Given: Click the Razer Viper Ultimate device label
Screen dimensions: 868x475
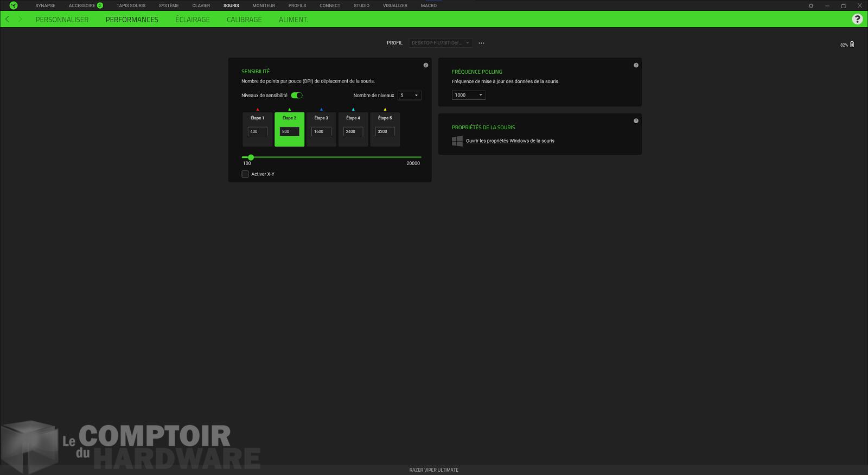Looking at the screenshot, I should (434, 470).
